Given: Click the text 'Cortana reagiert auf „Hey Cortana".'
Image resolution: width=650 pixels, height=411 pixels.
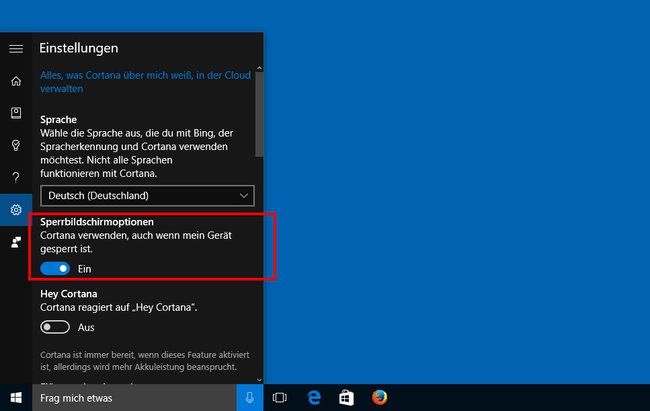Looking at the screenshot, I should 119,307.
